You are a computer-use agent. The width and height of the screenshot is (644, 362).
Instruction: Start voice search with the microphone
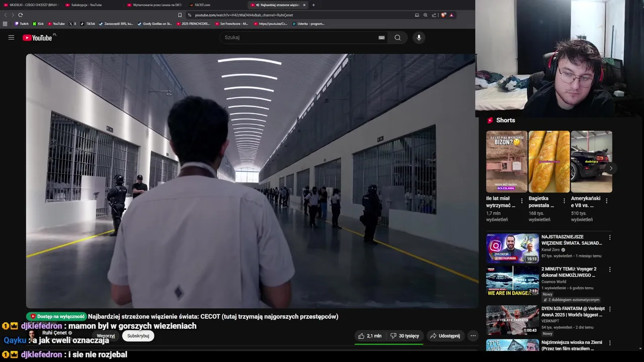(419, 37)
